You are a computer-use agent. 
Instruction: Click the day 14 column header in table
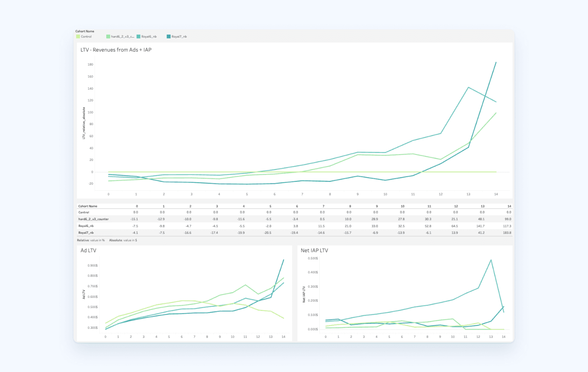(509, 206)
